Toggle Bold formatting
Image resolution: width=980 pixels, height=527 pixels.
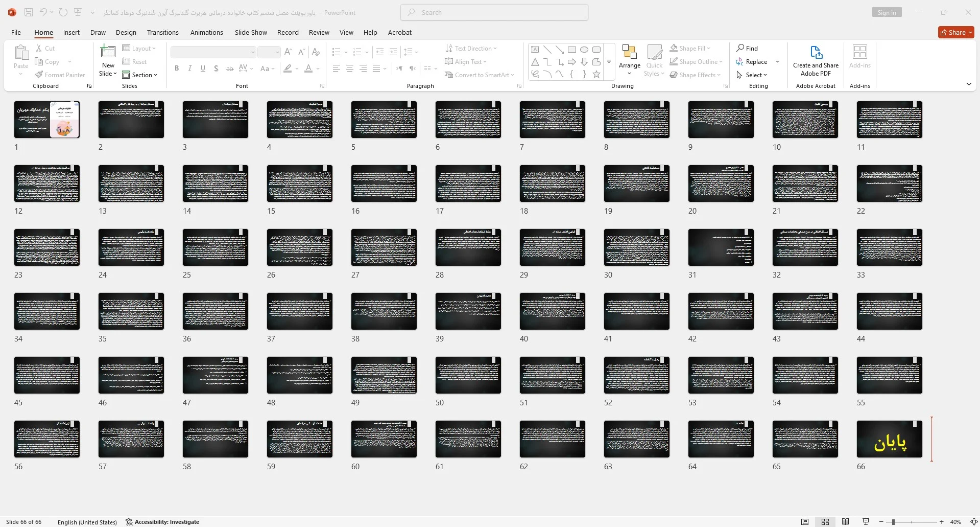coord(177,68)
